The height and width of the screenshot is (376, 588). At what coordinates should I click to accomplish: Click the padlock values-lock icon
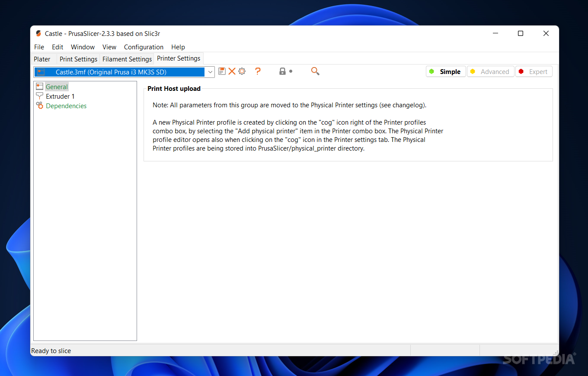(x=282, y=71)
